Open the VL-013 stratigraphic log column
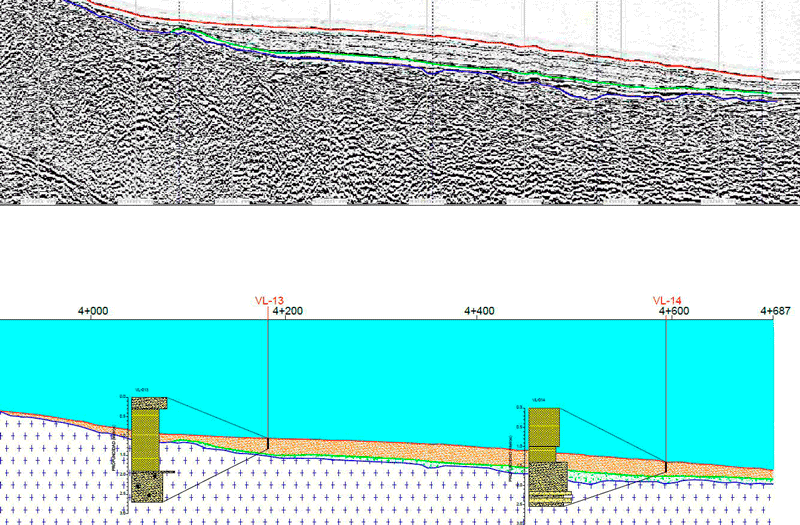Viewport: 800px width, 525px height. 147,449
